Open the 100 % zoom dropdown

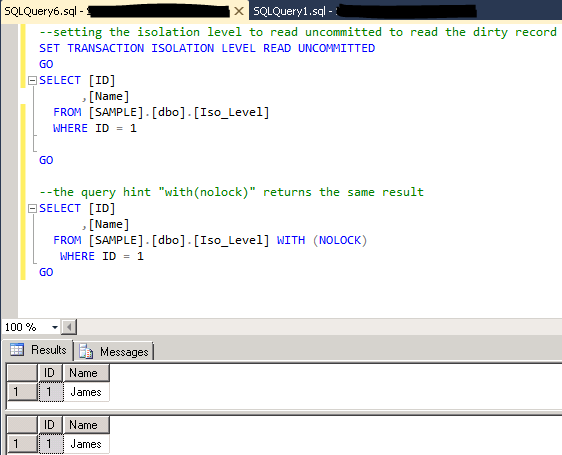coord(54,327)
